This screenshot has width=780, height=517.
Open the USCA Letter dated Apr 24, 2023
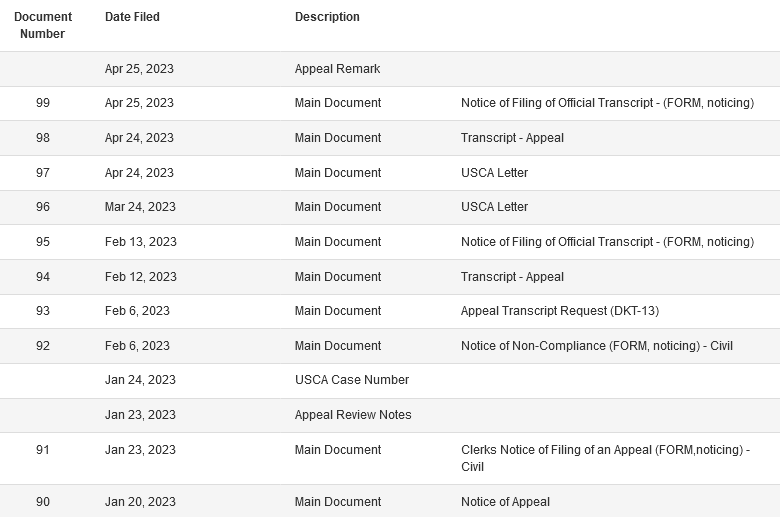(x=494, y=173)
